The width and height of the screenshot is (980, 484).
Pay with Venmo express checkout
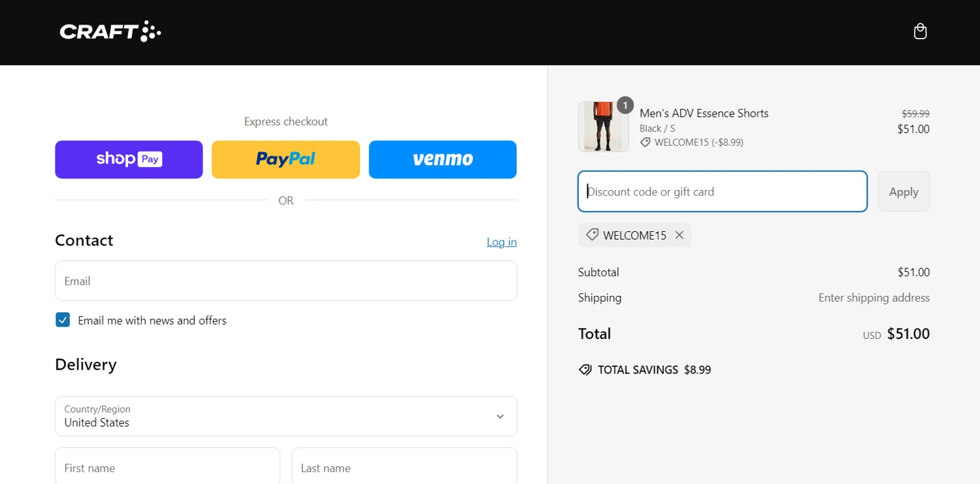(443, 159)
